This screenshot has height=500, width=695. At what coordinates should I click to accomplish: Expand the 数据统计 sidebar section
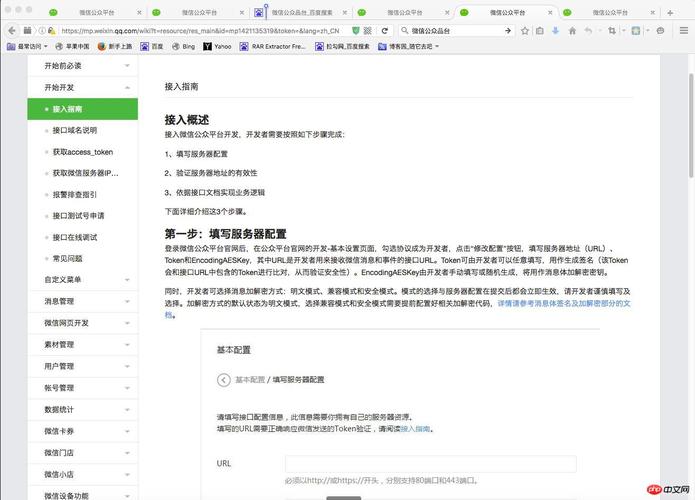pyautogui.click(x=83, y=410)
